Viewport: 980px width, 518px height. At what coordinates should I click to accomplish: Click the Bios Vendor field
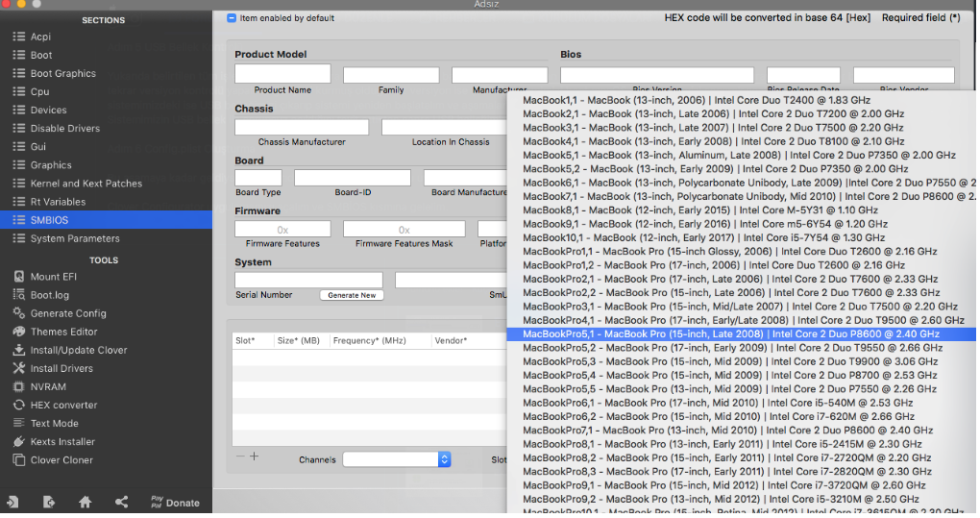904,76
